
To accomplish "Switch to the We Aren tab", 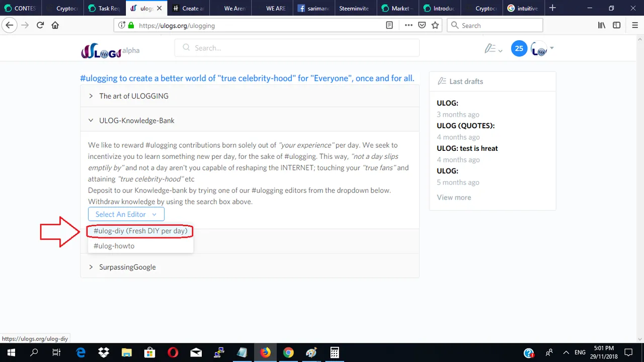I will pyautogui.click(x=230, y=8).
